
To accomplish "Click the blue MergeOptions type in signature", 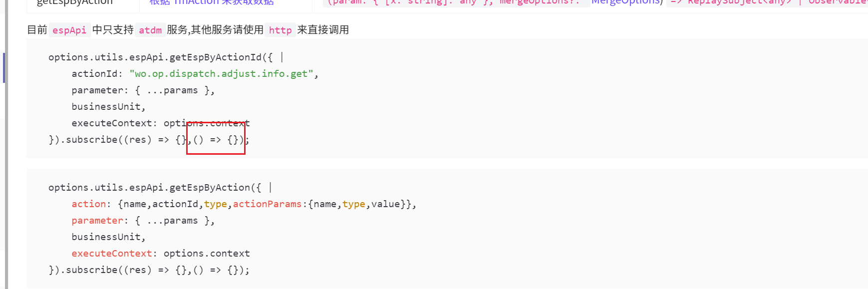I will (626, 2).
